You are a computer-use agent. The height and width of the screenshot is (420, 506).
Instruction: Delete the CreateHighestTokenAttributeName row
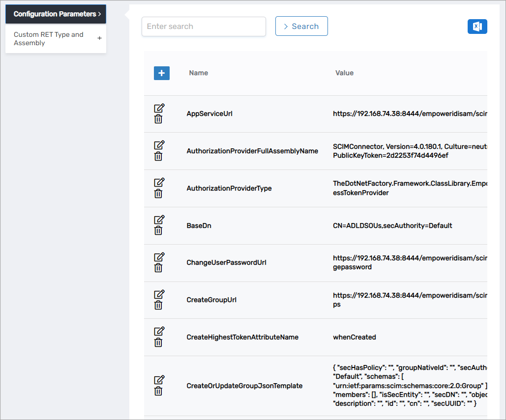click(158, 343)
